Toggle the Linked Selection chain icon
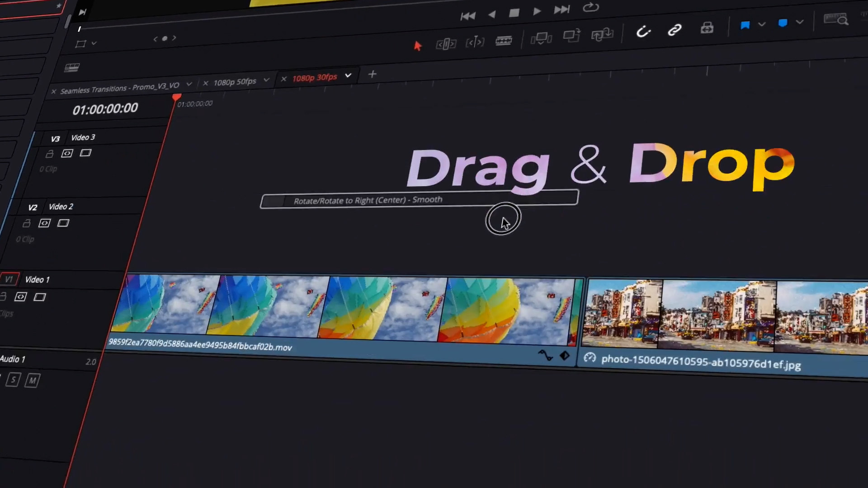Image resolution: width=868 pixels, height=488 pixels. click(x=675, y=30)
